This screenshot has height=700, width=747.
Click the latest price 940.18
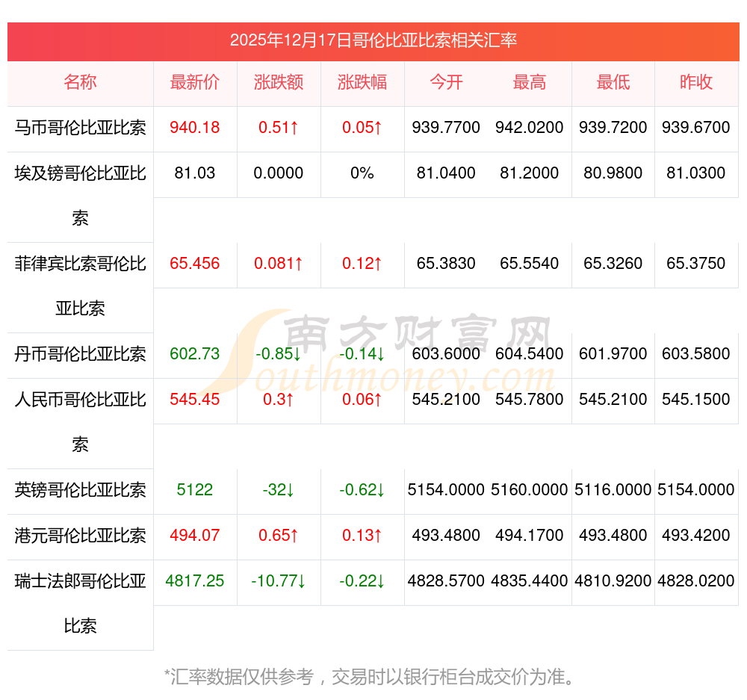point(195,128)
